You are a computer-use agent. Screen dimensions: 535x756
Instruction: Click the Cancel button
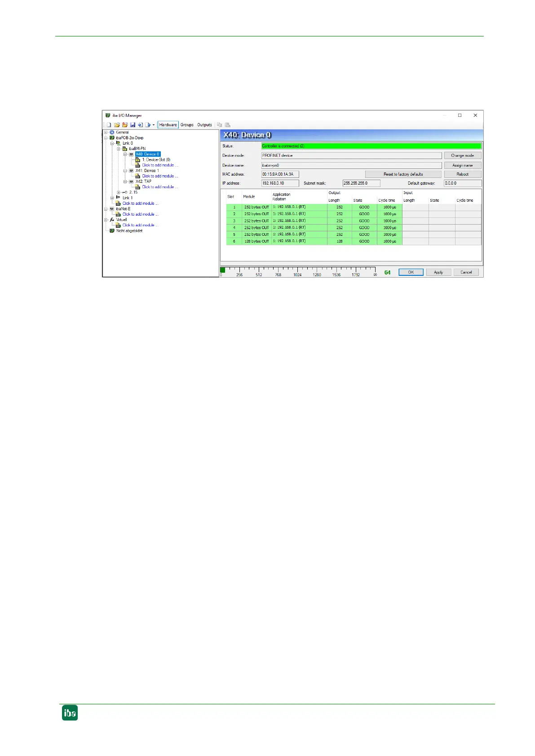coord(466,272)
